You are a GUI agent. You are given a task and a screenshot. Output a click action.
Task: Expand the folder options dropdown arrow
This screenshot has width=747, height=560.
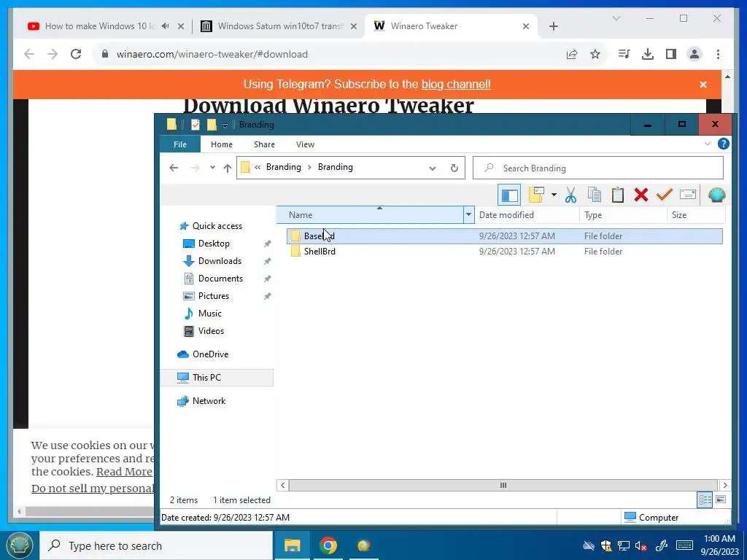pos(554,195)
